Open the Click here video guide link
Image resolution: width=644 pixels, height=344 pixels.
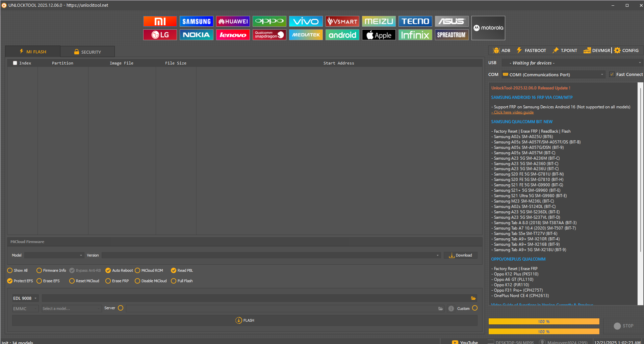click(513, 112)
